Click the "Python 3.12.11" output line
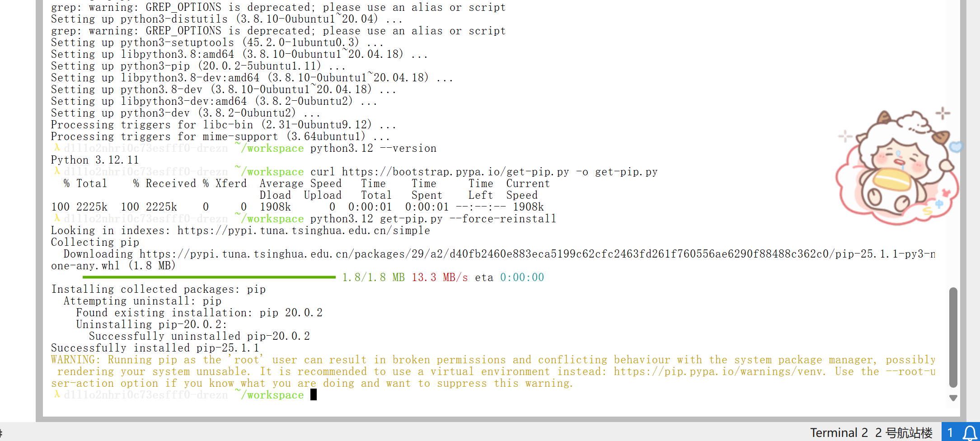The width and height of the screenshot is (980, 441). pos(95,160)
